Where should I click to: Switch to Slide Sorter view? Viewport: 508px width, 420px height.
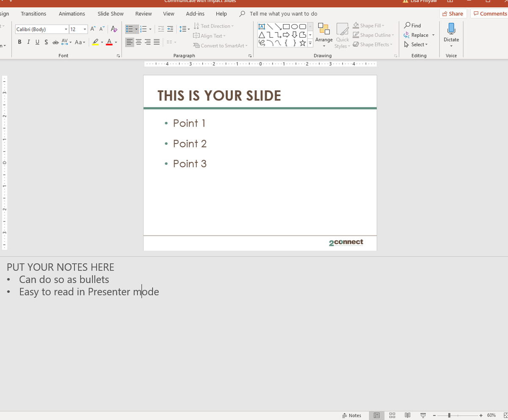[392, 415]
